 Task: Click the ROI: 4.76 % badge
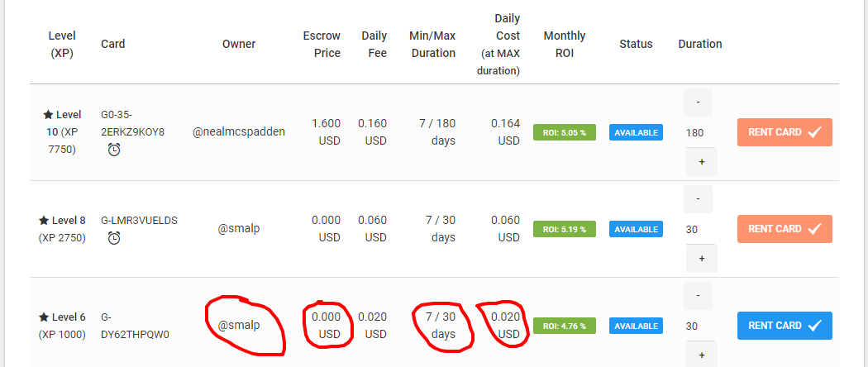tap(565, 326)
